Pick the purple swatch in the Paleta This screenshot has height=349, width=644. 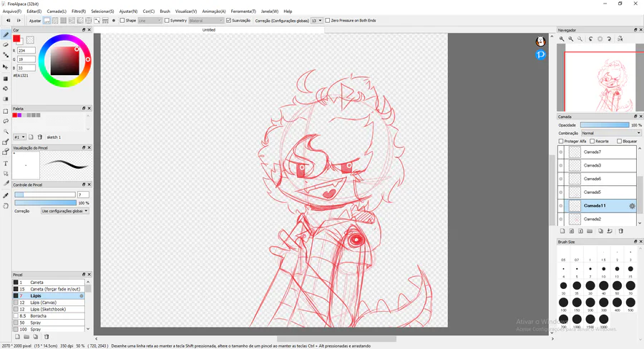pos(19,115)
